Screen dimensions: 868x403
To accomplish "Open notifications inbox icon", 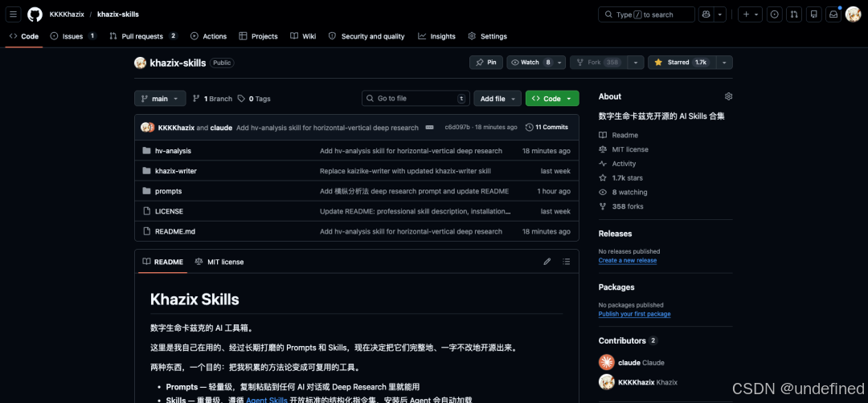I will pos(833,14).
